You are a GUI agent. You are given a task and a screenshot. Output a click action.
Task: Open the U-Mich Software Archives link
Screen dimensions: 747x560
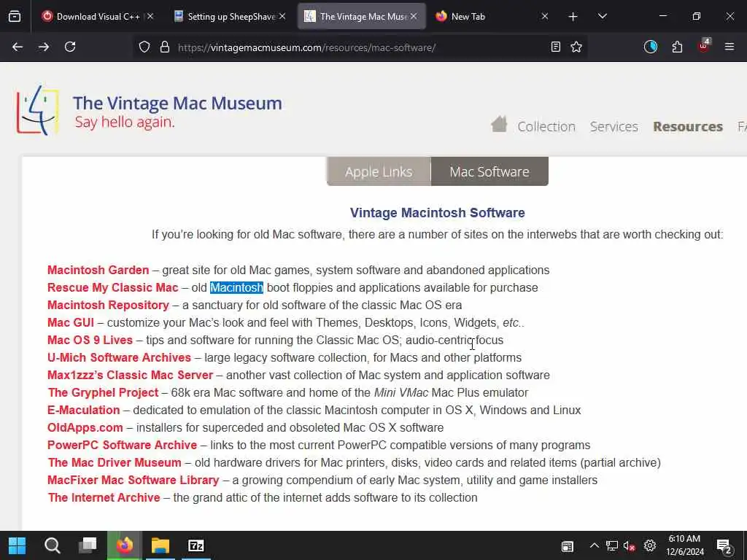(x=119, y=357)
